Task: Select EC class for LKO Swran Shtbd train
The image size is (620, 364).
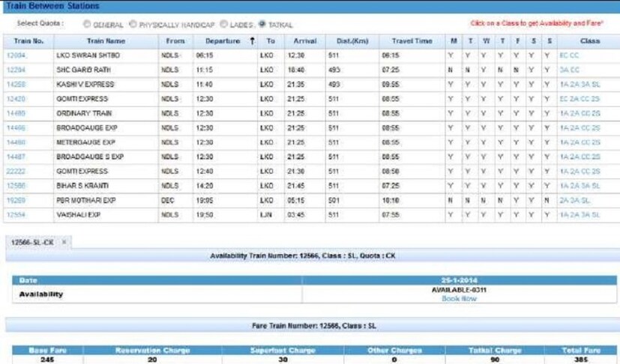Action: (563, 55)
